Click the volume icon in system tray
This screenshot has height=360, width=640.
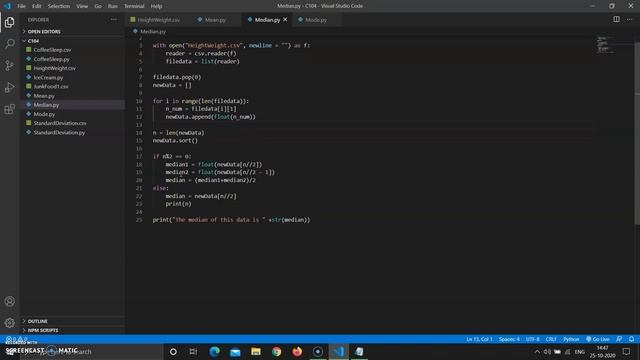tap(547, 352)
